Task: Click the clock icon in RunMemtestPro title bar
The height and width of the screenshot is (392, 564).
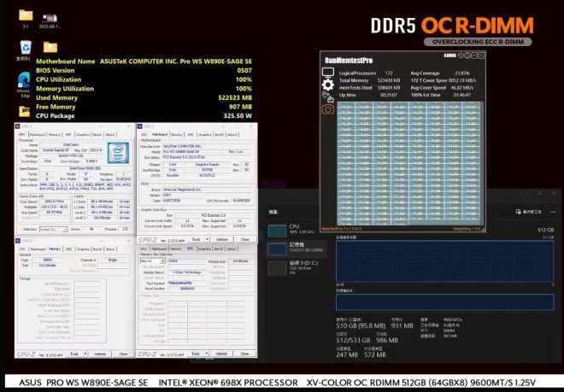Action: coord(461,56)
